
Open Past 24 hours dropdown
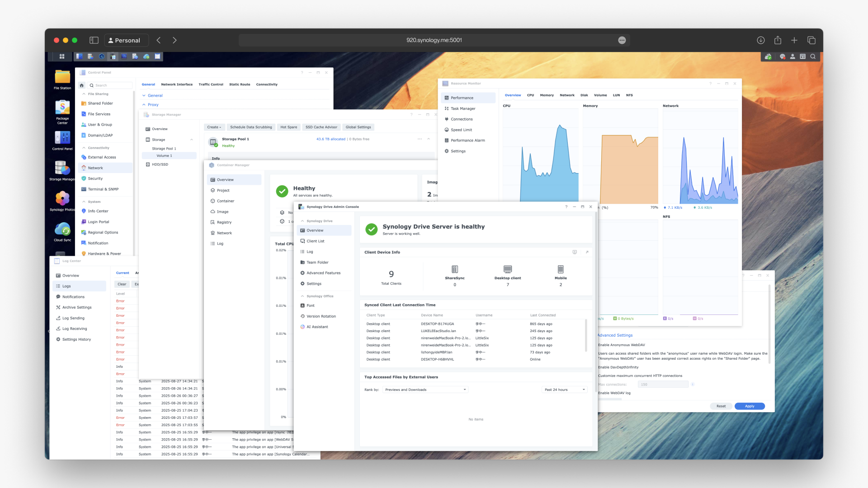click(564, 389)
